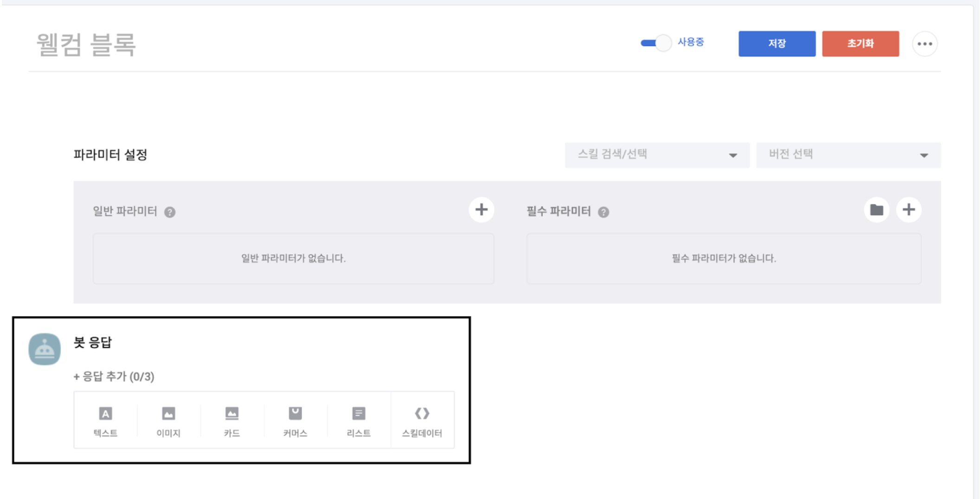Click the 웰컴 블록 title field
Screen dimensions: 980x499
click(x=86, y=45)
